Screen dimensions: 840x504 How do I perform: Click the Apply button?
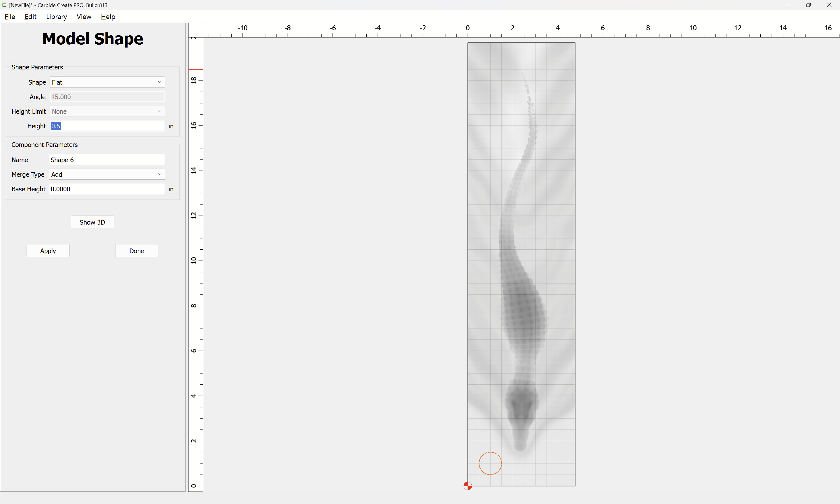(48, 251)
